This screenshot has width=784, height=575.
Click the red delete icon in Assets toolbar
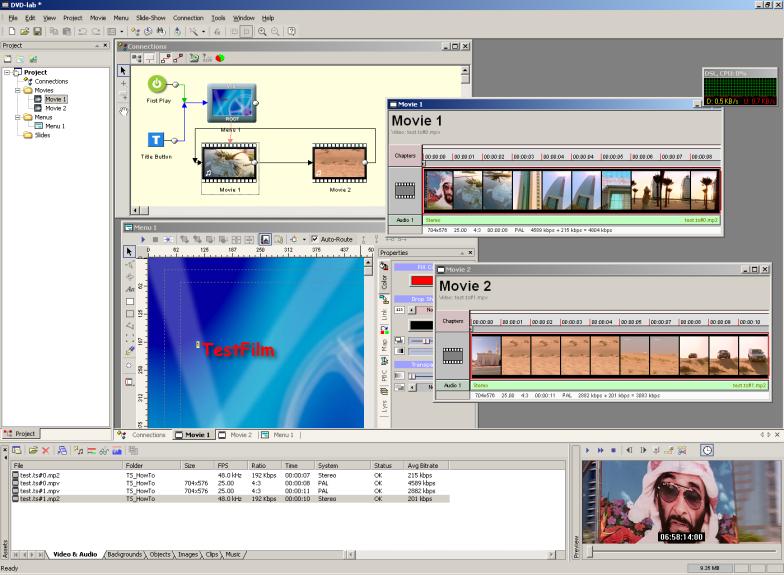46,451
